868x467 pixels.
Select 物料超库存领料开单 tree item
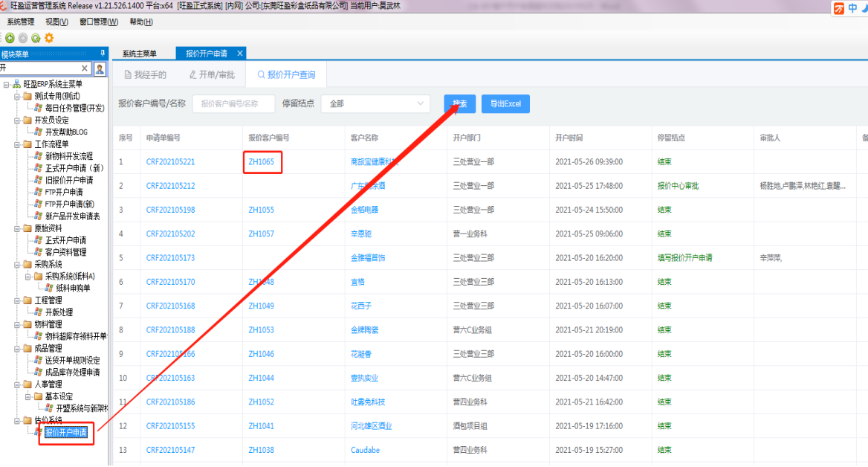tap(76, 335)
